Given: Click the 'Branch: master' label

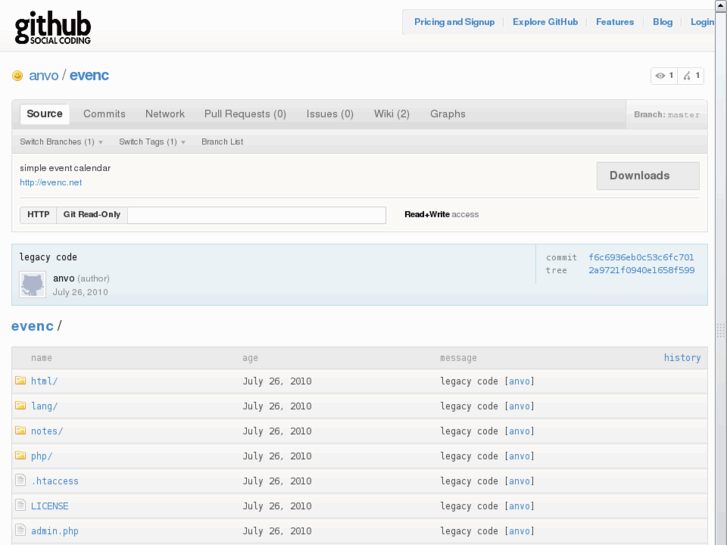Looking at the screenshot, I should [667, 115].
